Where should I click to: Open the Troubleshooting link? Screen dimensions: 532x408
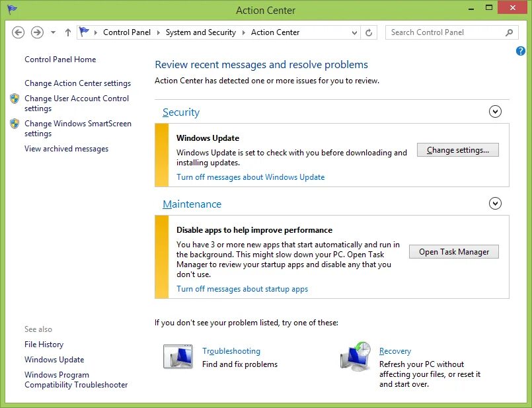pos(231,351)
